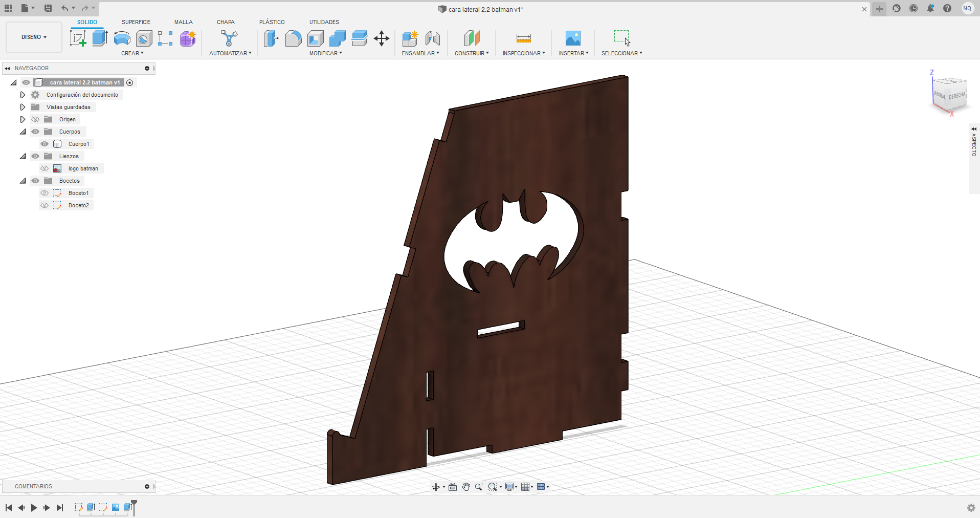
Task: Collapse the Cuerpos folder
Action: tap(23, 132)
